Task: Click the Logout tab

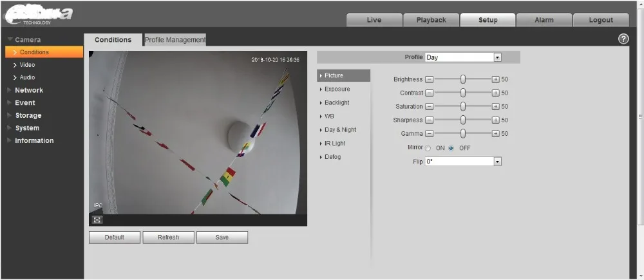Action: click(x=601, y=20)
